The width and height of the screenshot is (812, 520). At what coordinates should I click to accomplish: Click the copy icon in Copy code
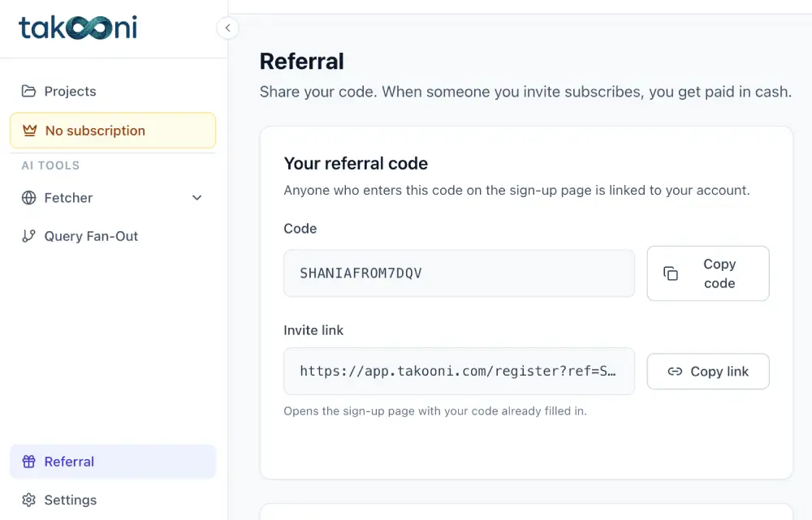[x=671, y=273]
